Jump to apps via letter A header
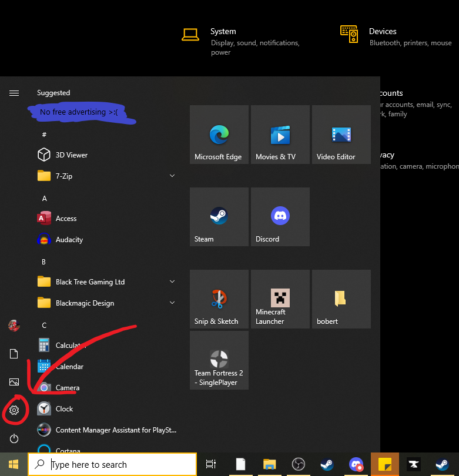The width and height of the screenshot is (459, 476). [44, 199]
